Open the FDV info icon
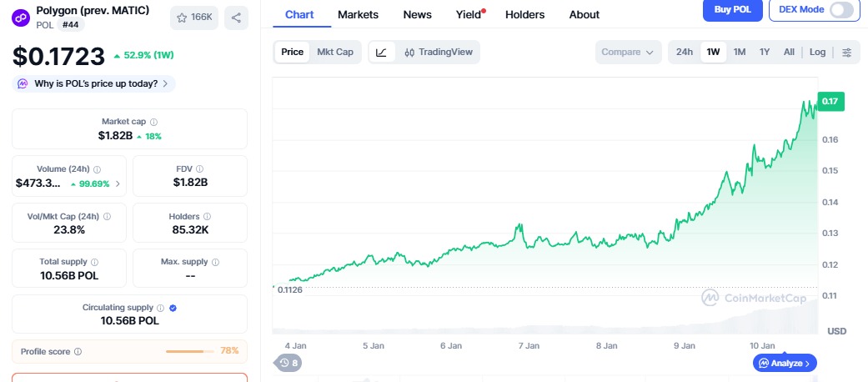 coord(200,168)
